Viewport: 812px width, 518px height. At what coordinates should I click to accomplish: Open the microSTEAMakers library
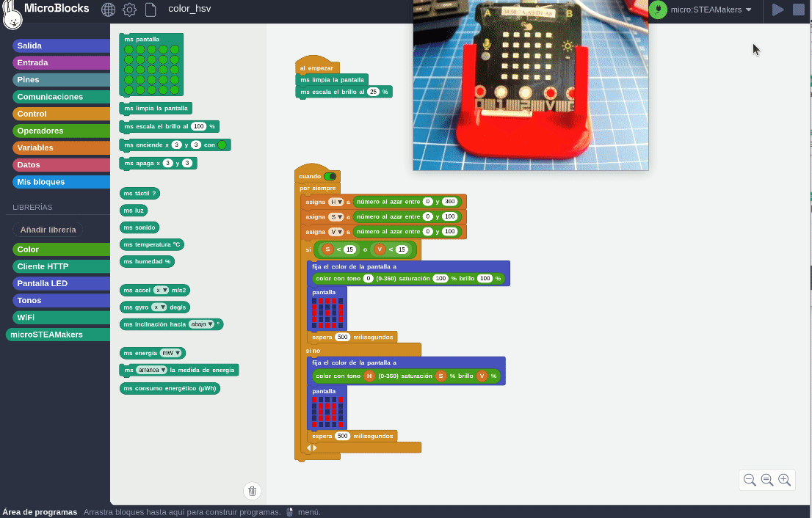coord(58,335)
